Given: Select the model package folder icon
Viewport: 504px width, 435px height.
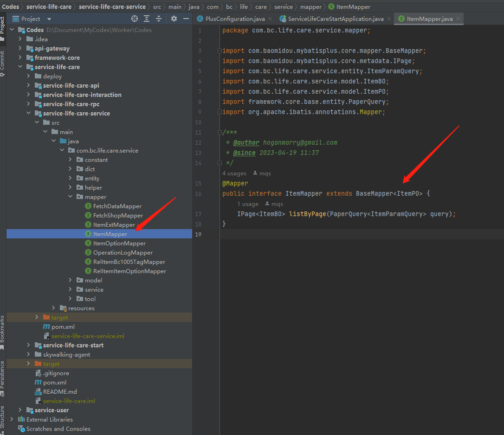Looking at the screenshot, I should coord(80,280).
